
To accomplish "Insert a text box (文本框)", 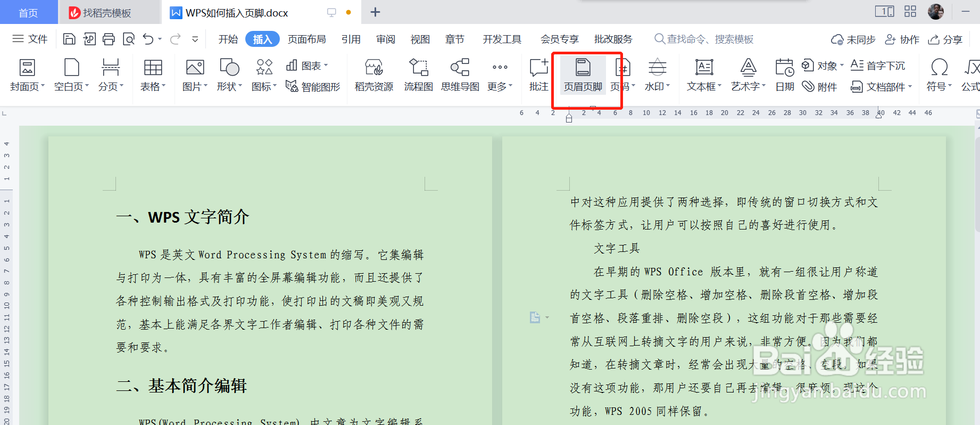I will [704, 75].
